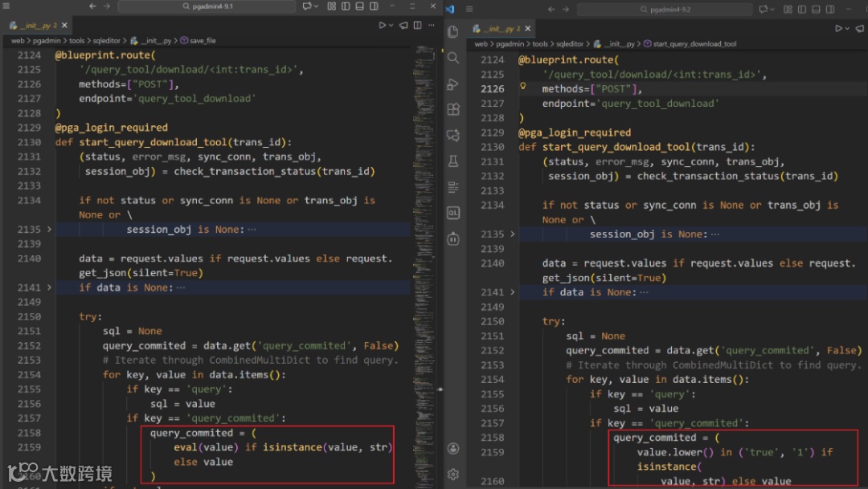Click 'web' breadcrumb in pgadmin4-9.1 window
Screen dimensions: 868x489
coord(18,40)
